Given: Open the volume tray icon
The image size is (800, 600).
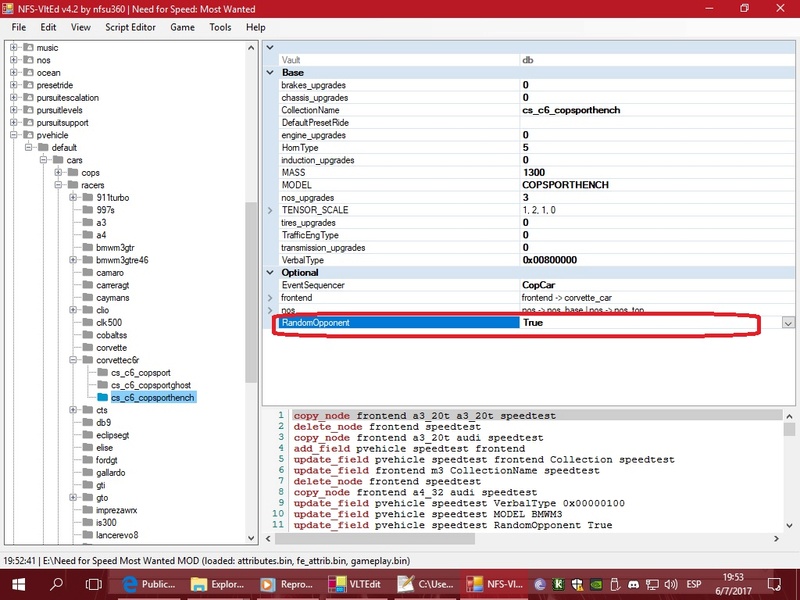Looking at the screenshot, I should coord(670,584).
